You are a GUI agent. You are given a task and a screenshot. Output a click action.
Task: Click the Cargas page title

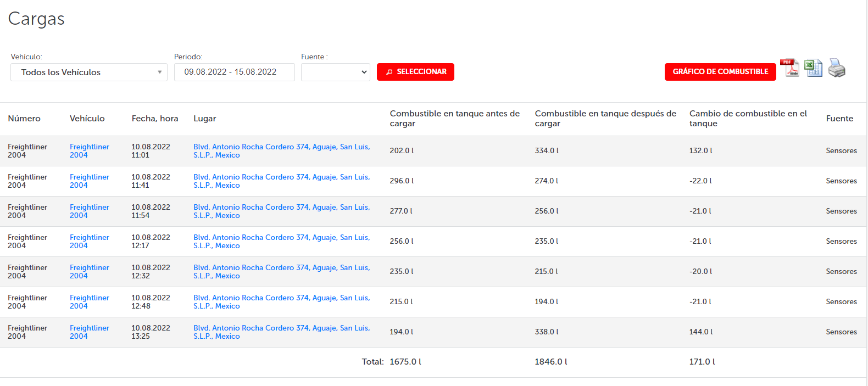tap(36, 19)
